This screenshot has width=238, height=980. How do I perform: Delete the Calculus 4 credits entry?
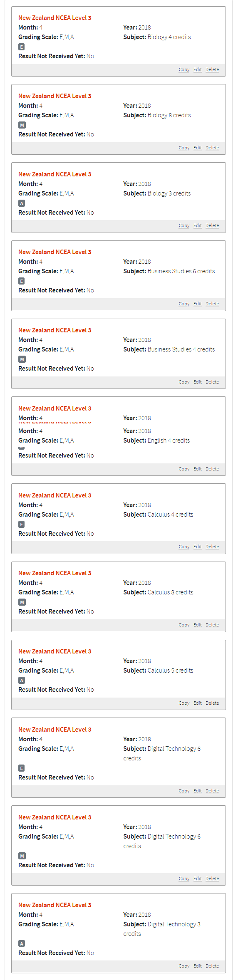coord(212,547)
